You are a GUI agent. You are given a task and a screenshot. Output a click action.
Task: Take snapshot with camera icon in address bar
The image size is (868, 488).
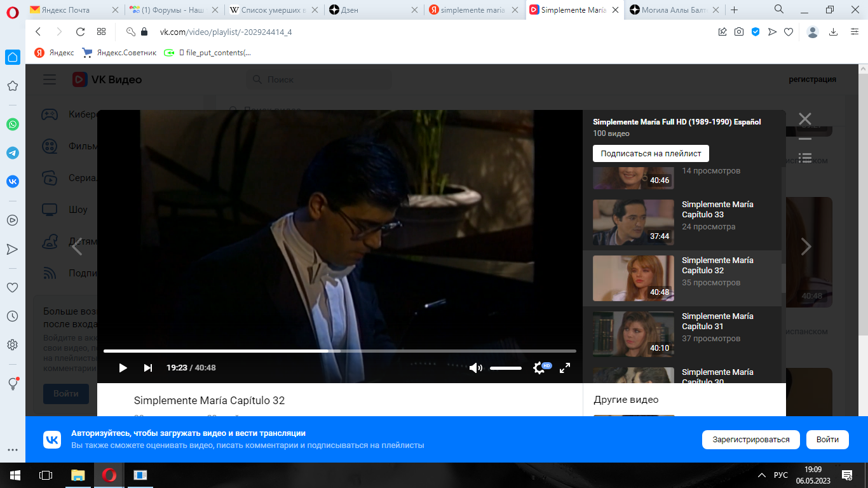(x=739, y=32)
